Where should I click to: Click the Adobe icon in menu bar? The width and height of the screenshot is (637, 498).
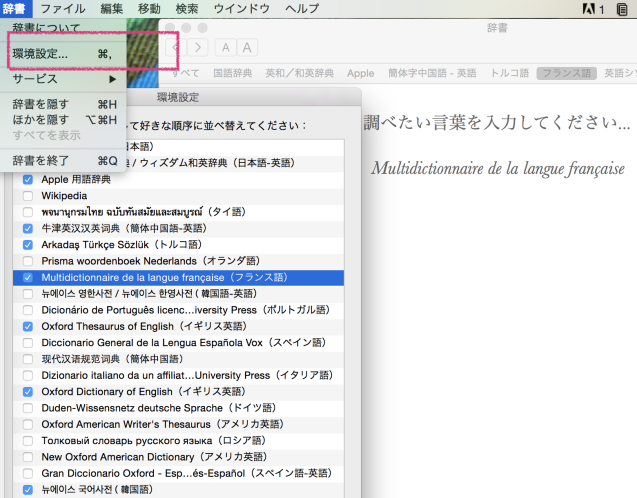pyautogui.click(x=589, y=9)
